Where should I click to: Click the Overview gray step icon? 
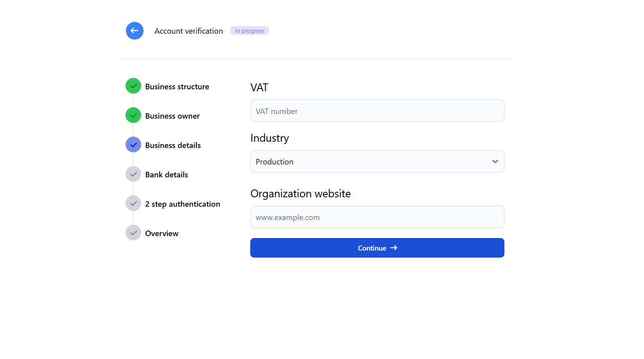pyautogui.click(x=133, y=233)
